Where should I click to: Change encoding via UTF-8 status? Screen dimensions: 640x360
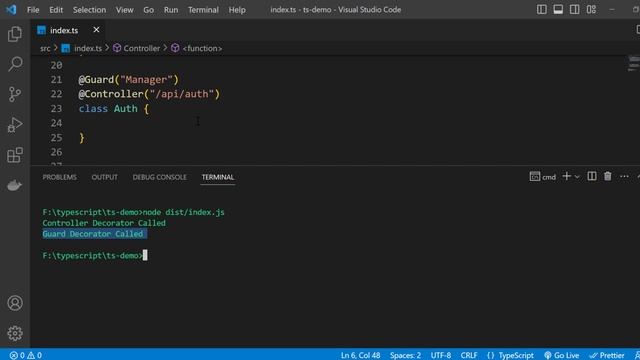pos(441,355)
